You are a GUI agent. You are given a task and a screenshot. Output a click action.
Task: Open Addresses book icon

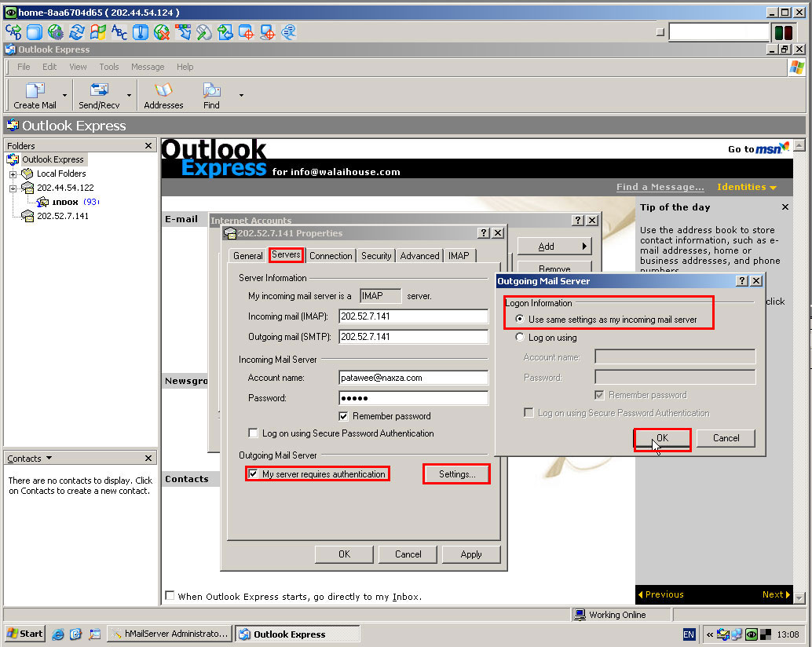(x=163, y=96)
